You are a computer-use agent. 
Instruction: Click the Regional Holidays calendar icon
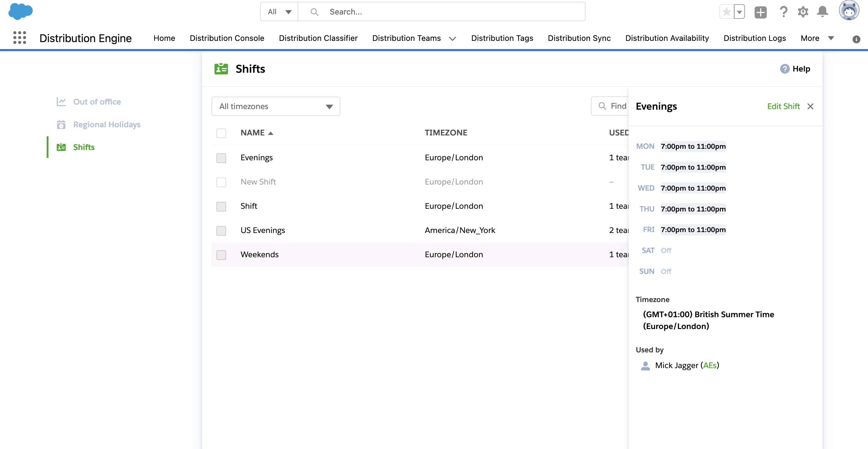pos(61,124)
